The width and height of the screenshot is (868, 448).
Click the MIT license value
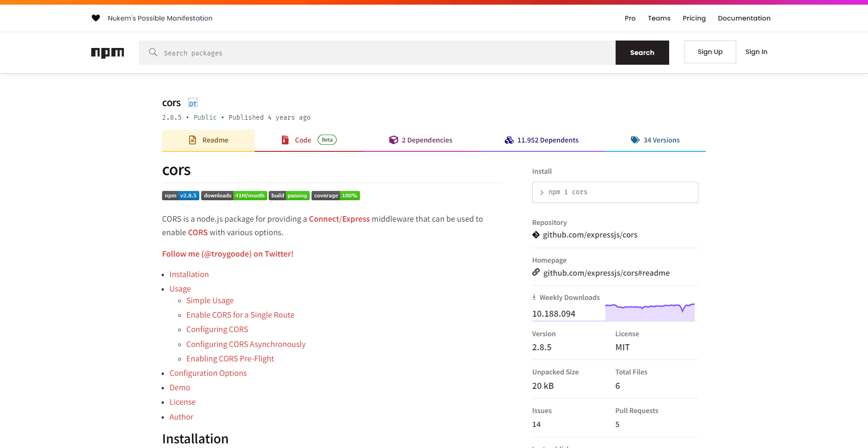(623, 347)
